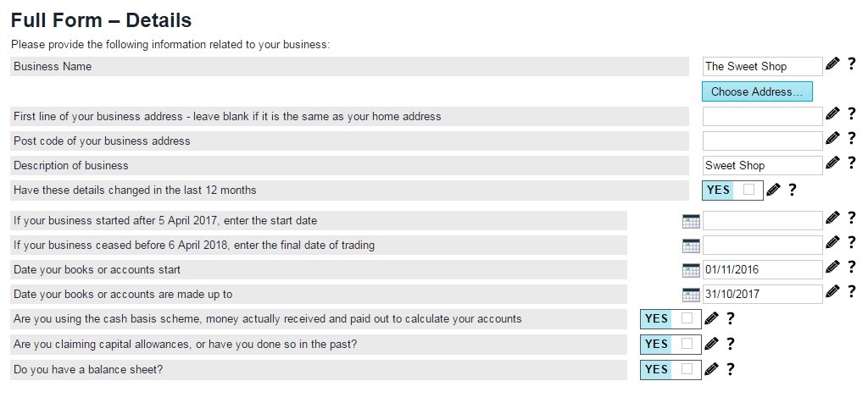Click the Business Name text field
The width and height of the screenshot is (868, 403).
point(762,66)
